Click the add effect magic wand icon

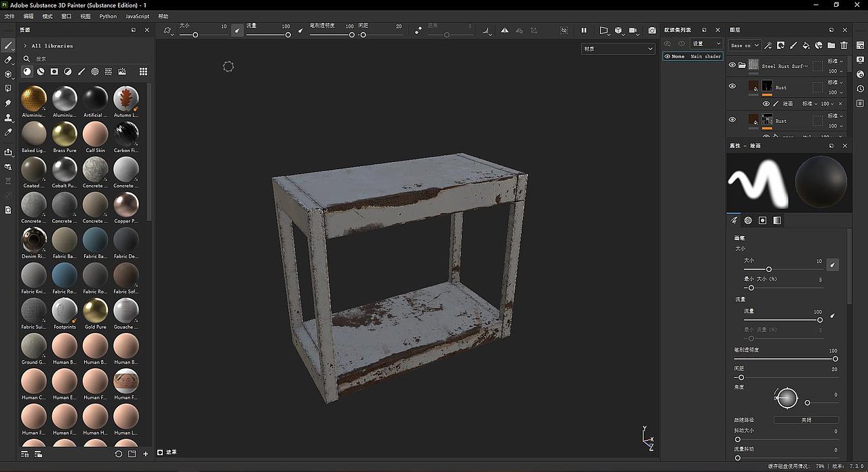768,45
